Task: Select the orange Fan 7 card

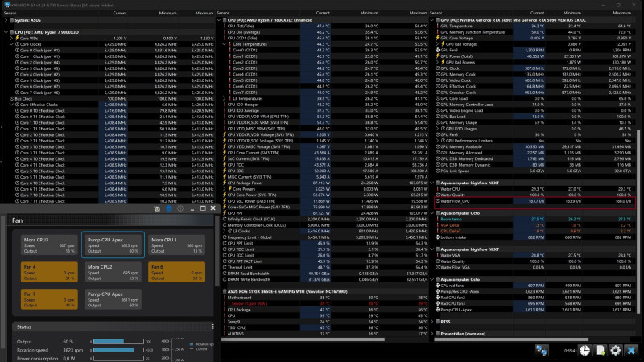Action: 49,299
